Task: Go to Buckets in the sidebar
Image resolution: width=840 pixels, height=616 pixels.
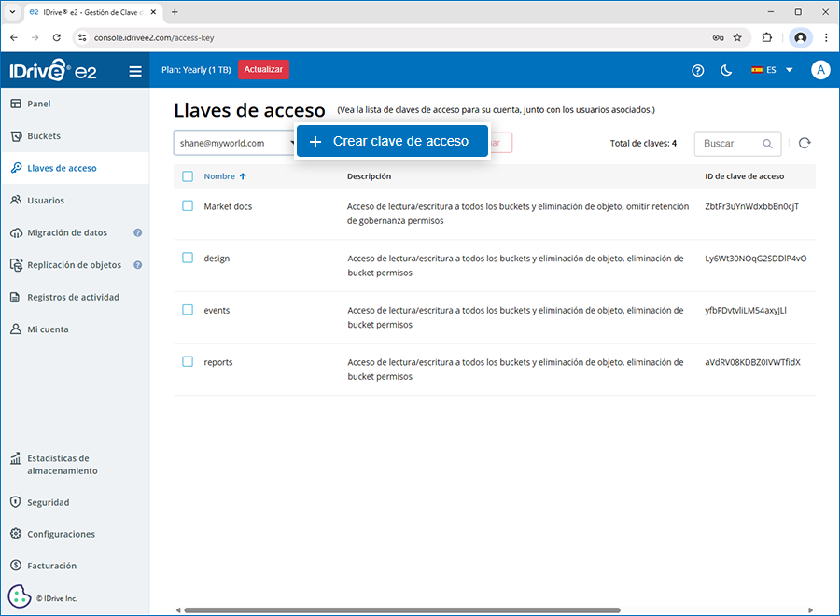Action: [44, 136]
